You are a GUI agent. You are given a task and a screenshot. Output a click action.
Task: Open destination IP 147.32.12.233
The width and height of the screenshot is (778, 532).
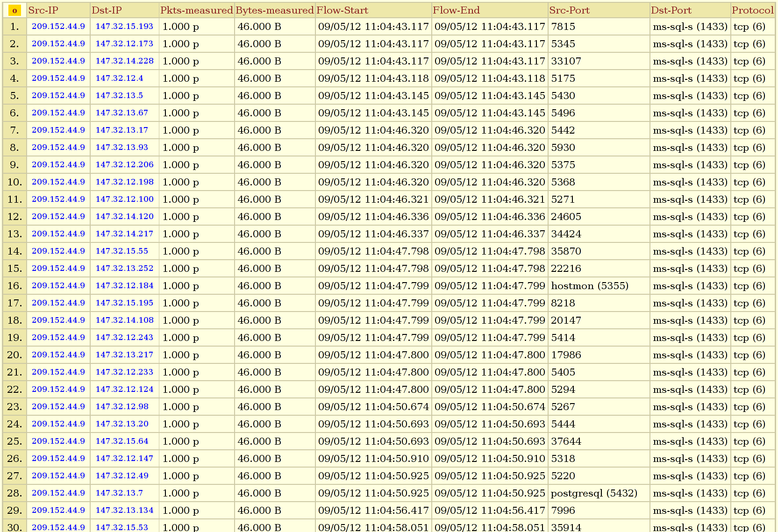[124, 372]
